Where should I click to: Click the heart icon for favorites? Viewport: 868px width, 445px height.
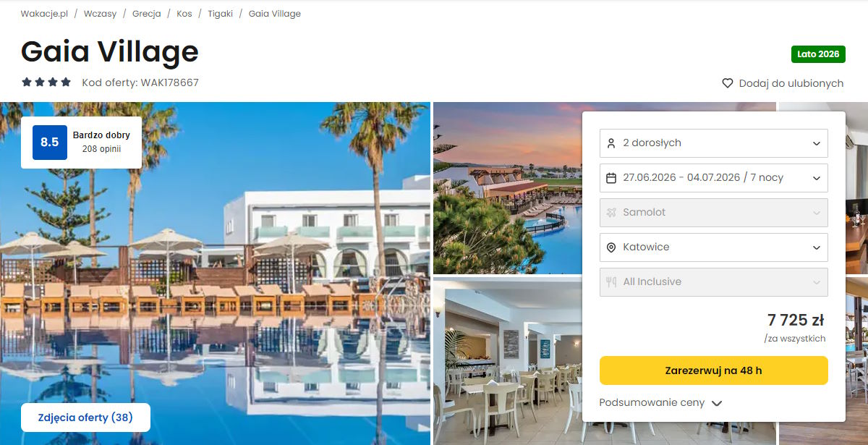tap(728, 83)
